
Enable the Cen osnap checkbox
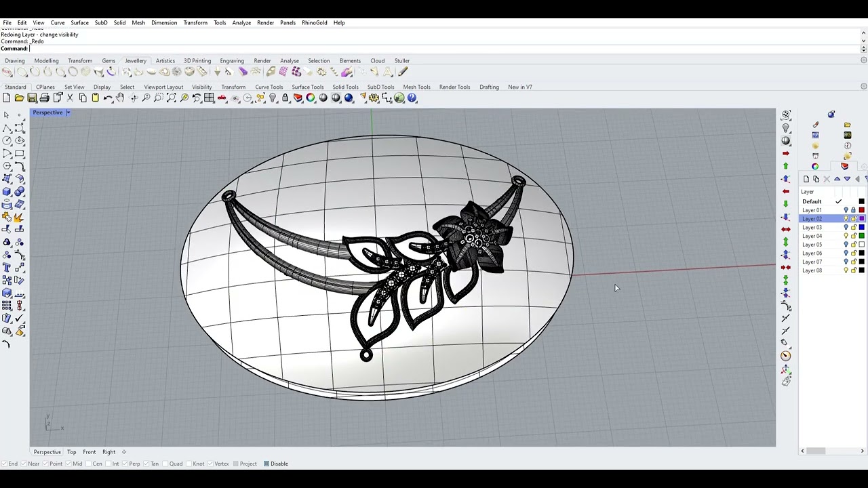pos(89,464)
